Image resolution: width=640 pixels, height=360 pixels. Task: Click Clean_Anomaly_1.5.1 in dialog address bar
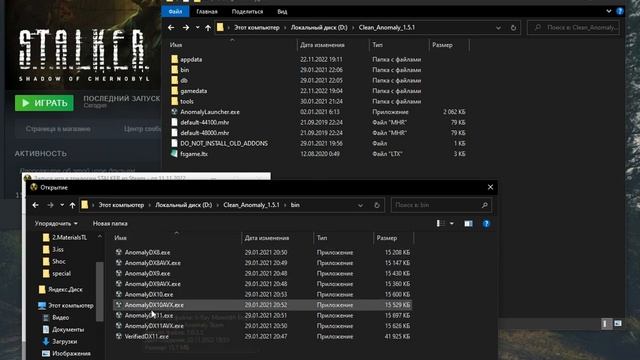coord(251,205)
